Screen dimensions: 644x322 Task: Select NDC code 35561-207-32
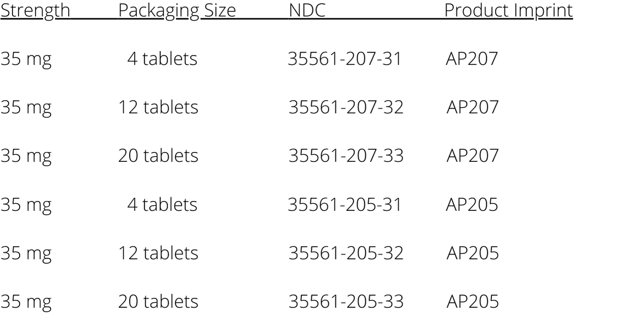(346, 107)
